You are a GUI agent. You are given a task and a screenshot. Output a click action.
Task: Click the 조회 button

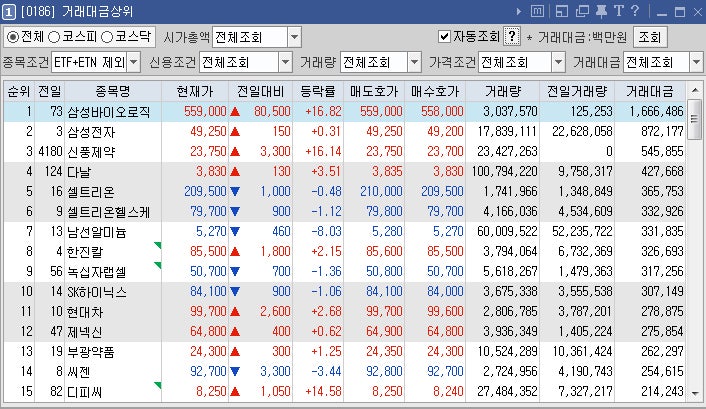[650, 37]
